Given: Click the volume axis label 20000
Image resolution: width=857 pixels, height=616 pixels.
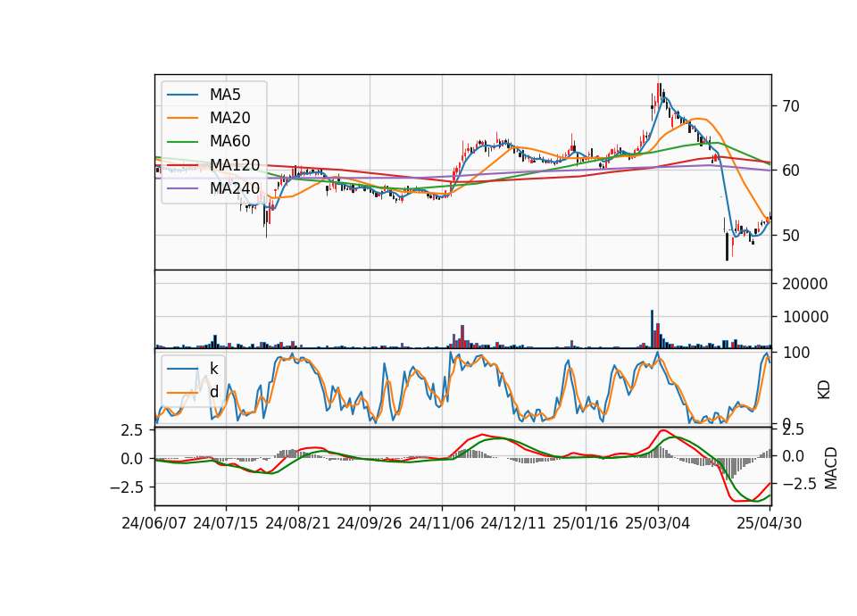Looking at the screenshot, I should (x=805, y=284).
